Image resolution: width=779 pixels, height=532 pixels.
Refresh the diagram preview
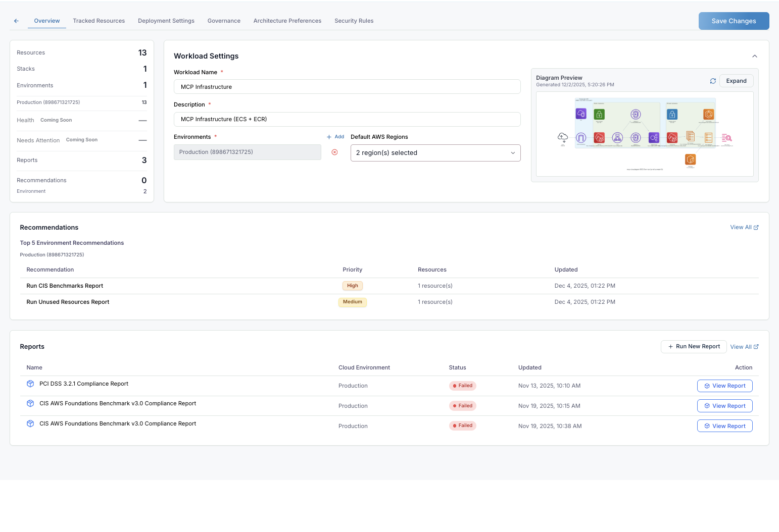tap(713, 81)
